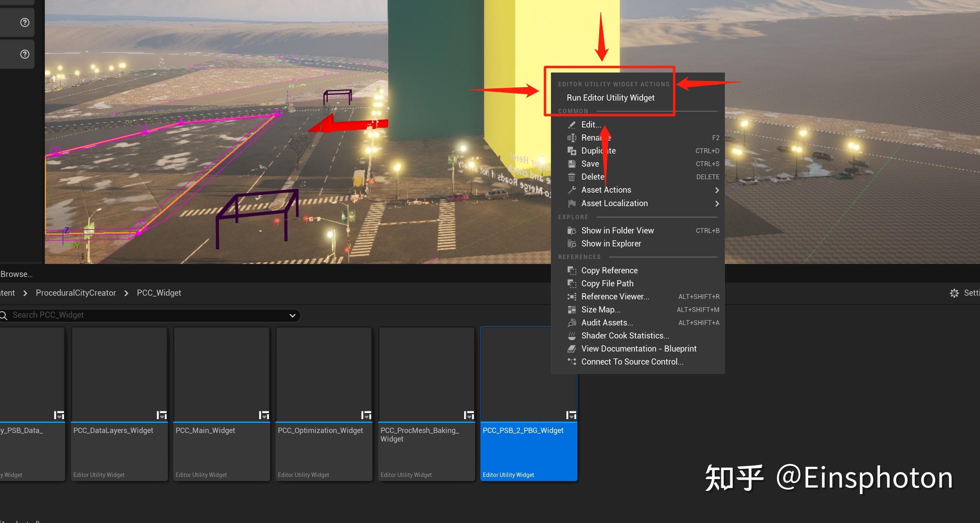Click the Reference Viewer icon
The width and height of the screenshot is (980, 523).
(572, 297)
